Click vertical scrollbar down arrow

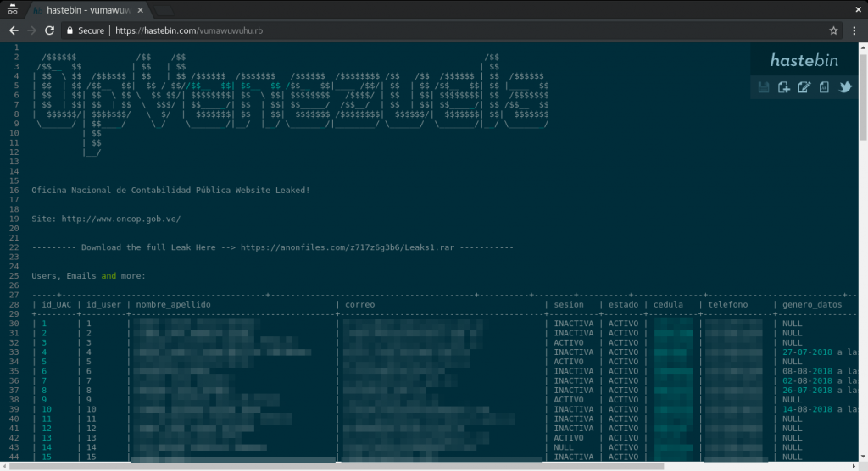(863, 457)
